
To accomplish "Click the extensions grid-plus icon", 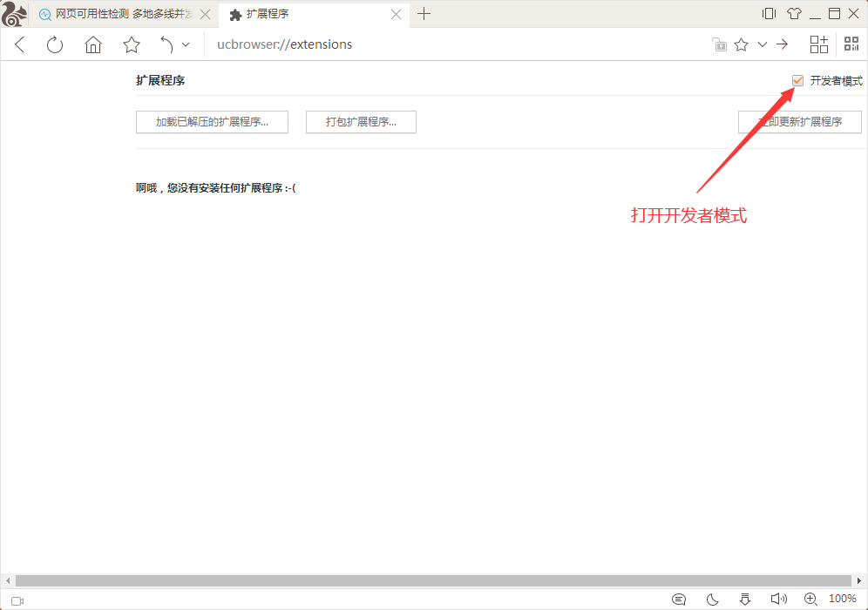I will pos(819,44).
